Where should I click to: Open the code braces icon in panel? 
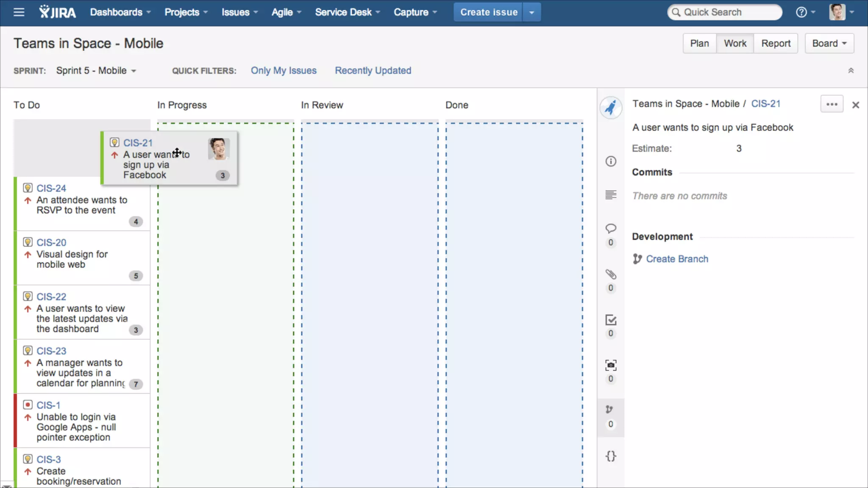(611, 456)
